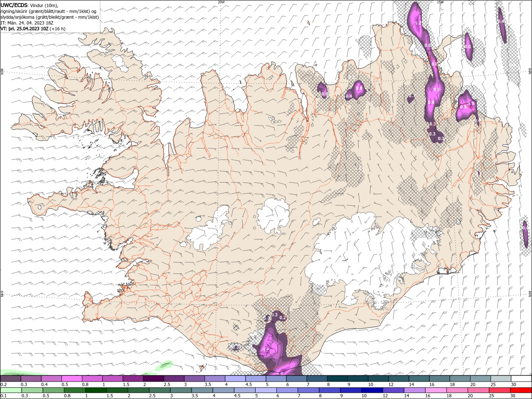The image size is (532, 399).
Task: Click the snow legend swatch between 0.2 and 0.3
Action: 10,379
